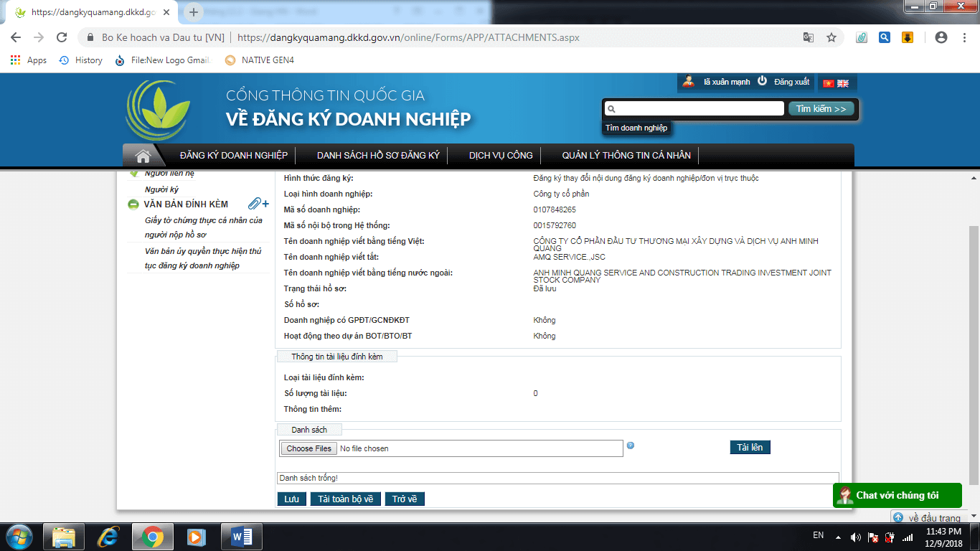The width and height of the screenshot is (980, 551).
Task: Click the home icon in navigation bar
Action: 143,156
